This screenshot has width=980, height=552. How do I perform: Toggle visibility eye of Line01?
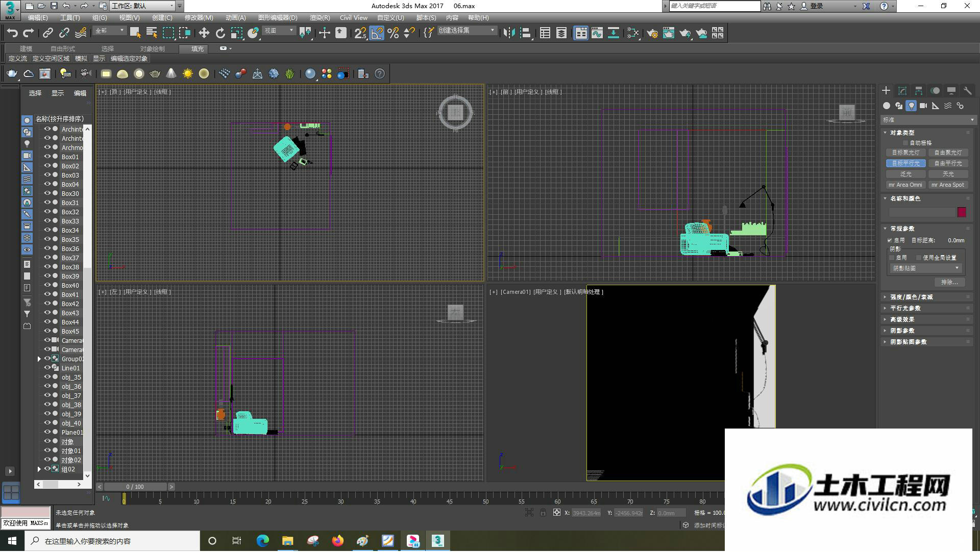click(x=47, y=368)
